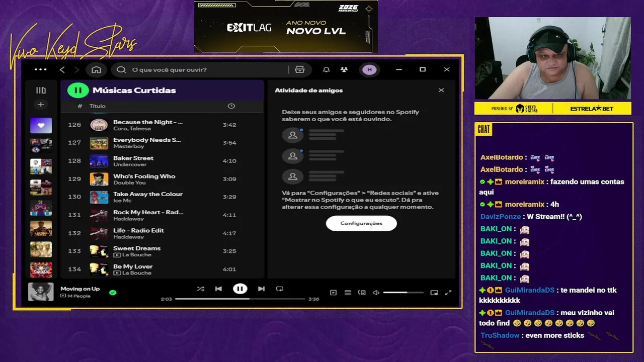Open the play queue icon
This screenshot has height=362, width=644.
click(348, 293)
